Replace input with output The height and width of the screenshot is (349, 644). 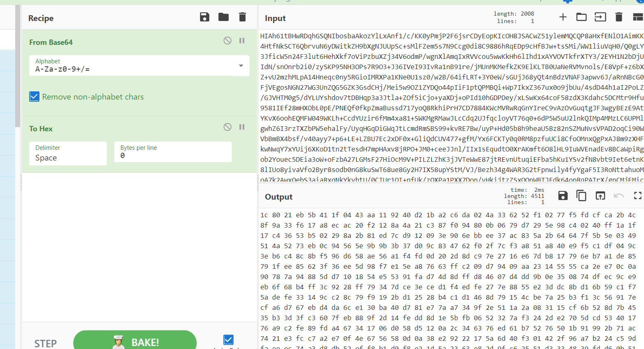click(600, 195)
